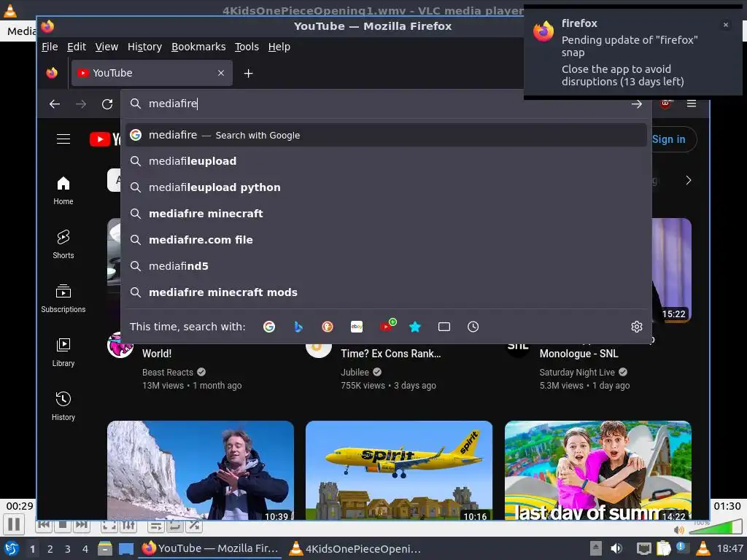
Task: Select the YouTube tab
Action: point(152,73)
